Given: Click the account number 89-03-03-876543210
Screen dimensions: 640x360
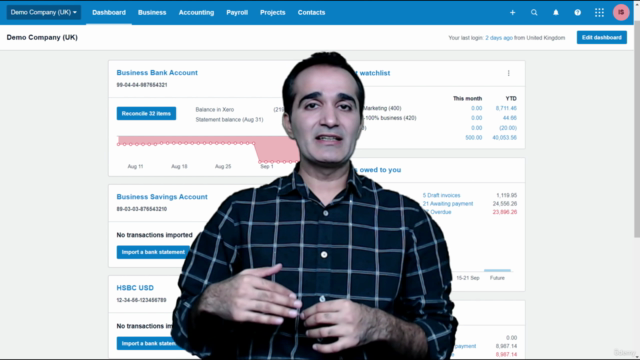Looking at the screenshot, I should click(142, 209).
